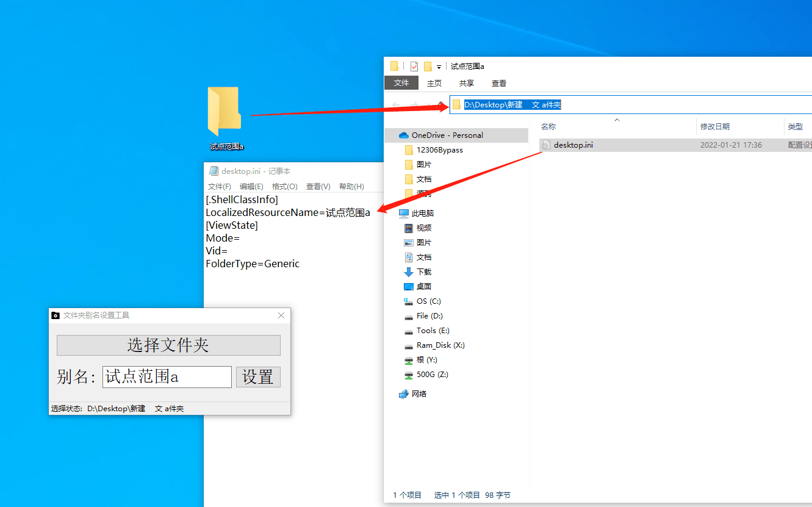Select the desktop.ini file icon
Screen dimensions: 812x507
pos(545,145)
